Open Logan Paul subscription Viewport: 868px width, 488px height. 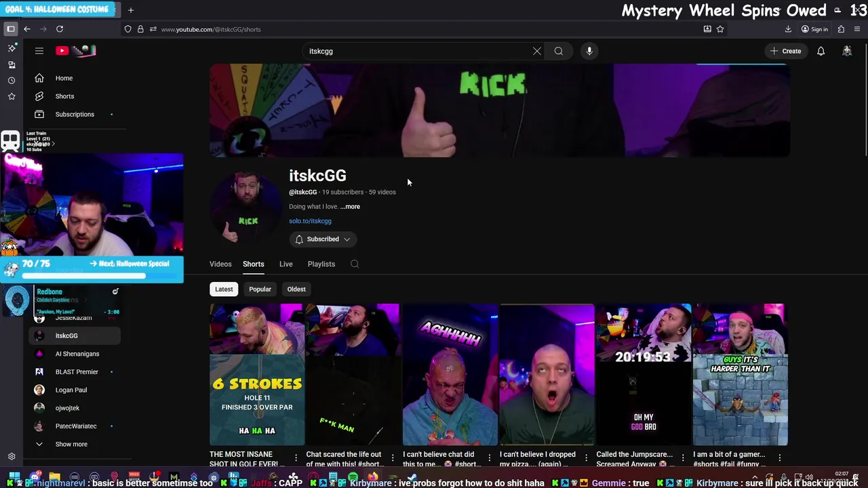tap(75, 390)
